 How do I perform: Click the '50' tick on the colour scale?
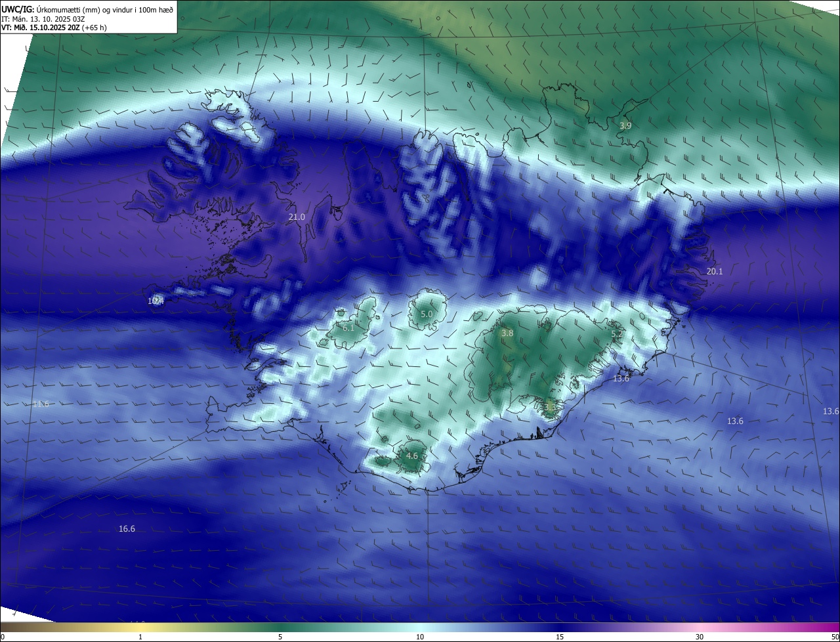(835, 637)
